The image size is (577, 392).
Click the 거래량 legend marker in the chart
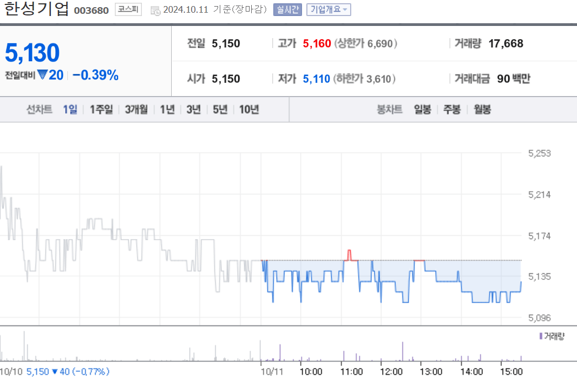point(541,336)
